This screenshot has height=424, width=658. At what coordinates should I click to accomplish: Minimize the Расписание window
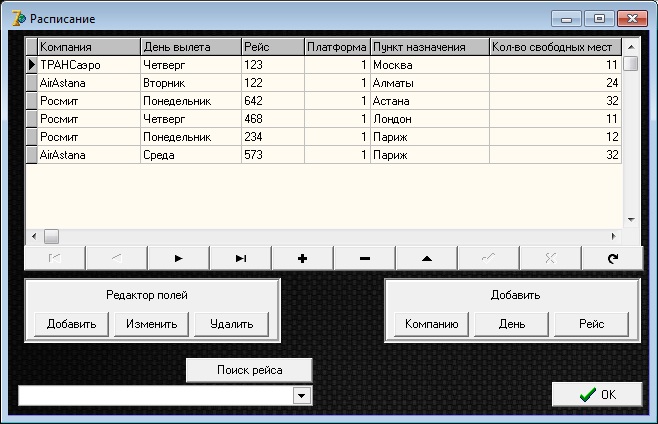(x=566, y=19)
